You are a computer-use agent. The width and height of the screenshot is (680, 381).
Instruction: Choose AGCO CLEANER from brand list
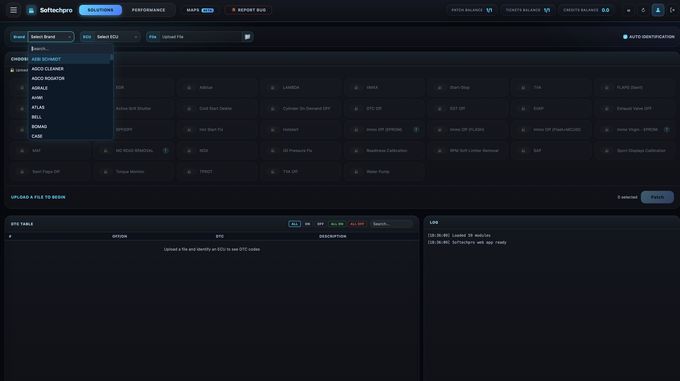pos(69,68)
